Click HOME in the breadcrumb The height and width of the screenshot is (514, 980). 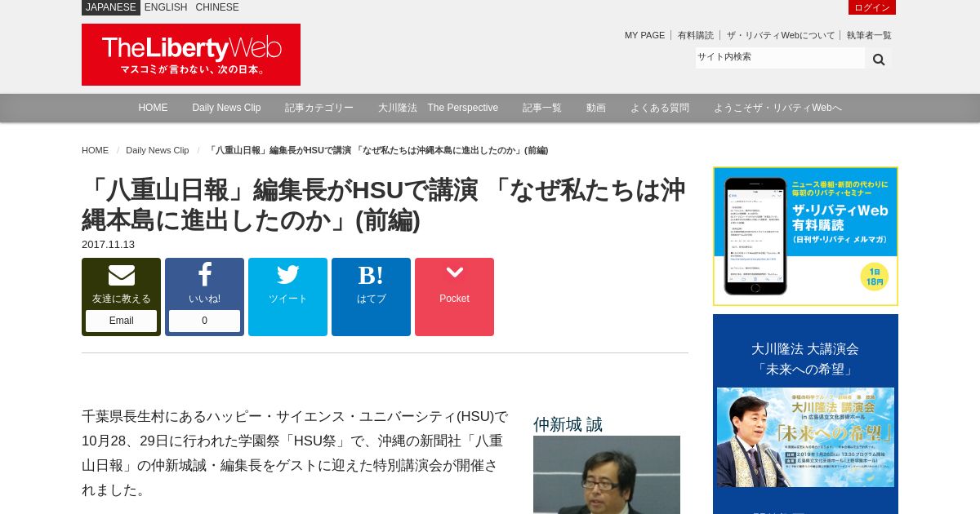point(95,150)
